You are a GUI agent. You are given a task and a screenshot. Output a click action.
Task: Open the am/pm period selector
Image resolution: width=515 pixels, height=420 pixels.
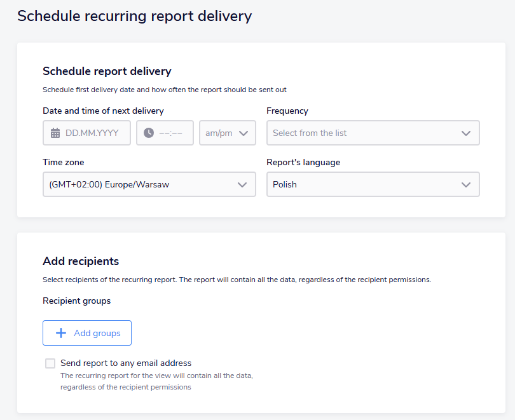(x=227, y=133)
